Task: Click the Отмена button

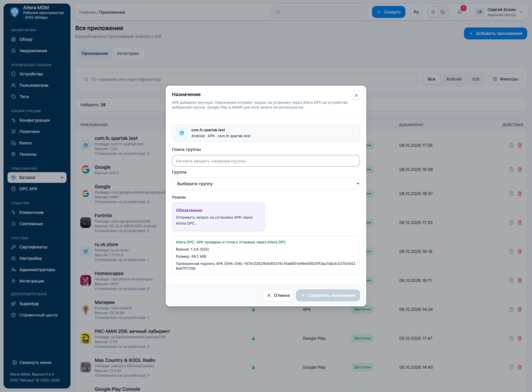Action: 278,295
